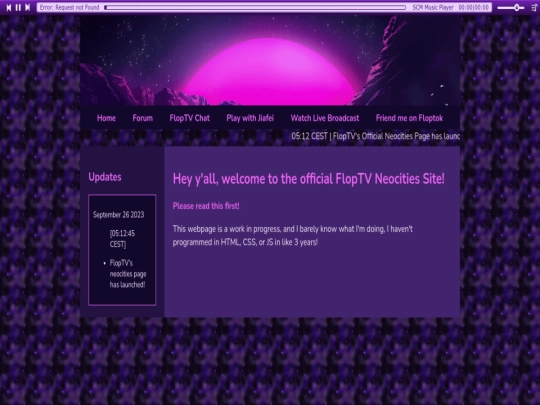Pause the SCM Music Player
This screenshot has width=540, height=405.
coord(18,7)
